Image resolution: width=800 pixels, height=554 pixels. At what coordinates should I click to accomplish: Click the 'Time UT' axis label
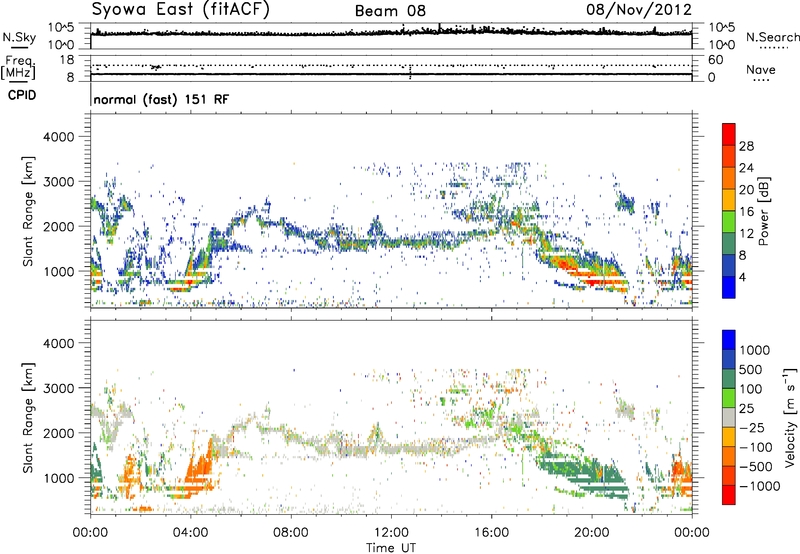[x=391, y=548]
